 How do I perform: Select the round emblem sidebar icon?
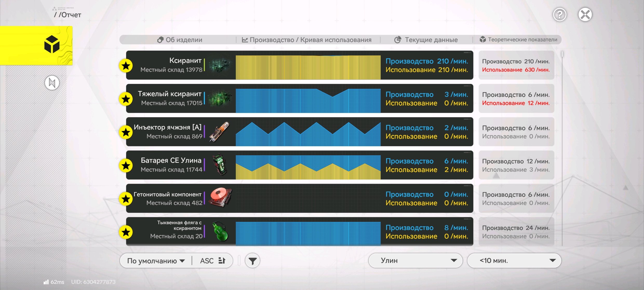(x=52, y=83)
